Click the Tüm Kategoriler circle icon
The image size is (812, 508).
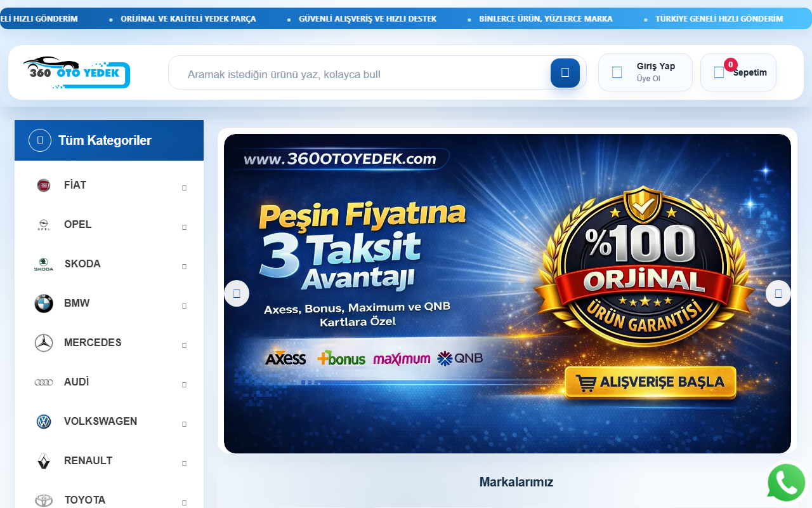[x=40, y=140]
